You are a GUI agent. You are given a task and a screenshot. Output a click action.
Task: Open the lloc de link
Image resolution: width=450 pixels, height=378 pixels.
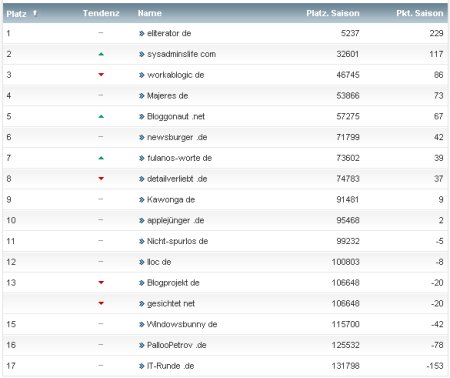pos(159,262)
